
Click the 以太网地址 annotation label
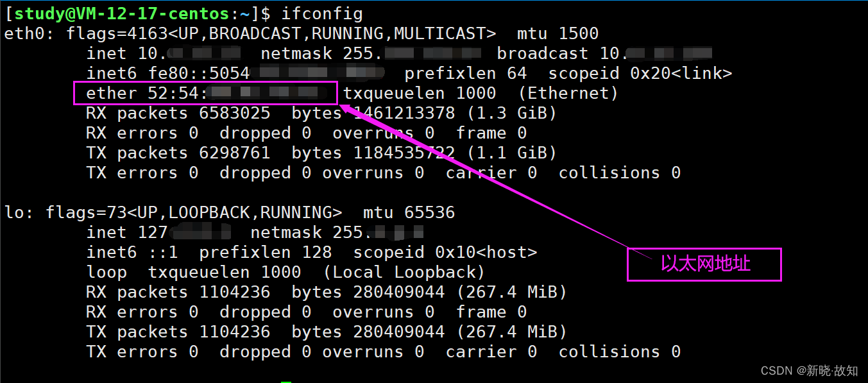[704, 264]
